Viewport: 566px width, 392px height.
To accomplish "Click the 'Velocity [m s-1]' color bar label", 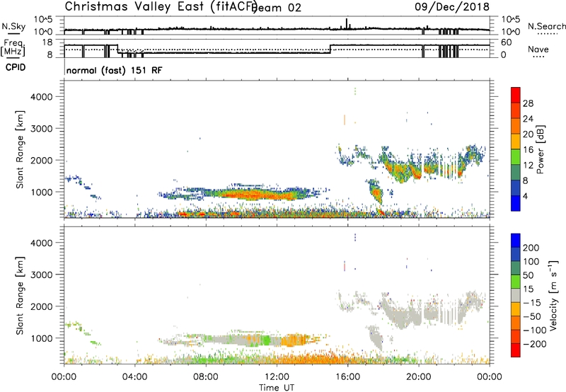I will [553, 295].
